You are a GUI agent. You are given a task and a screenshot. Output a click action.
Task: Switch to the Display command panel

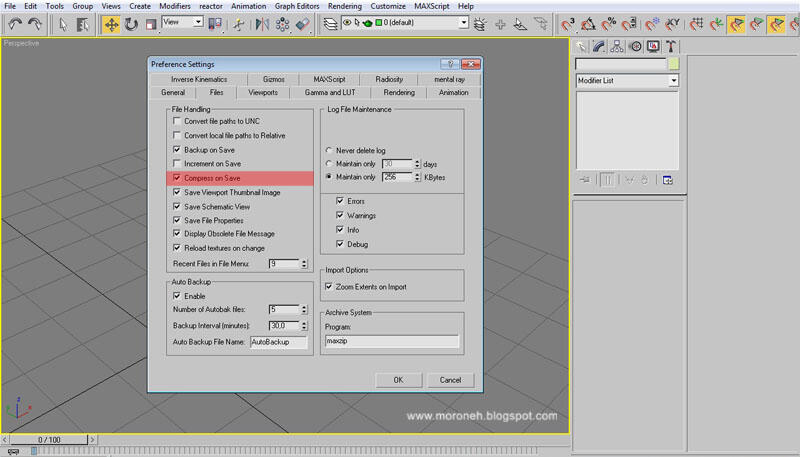pos(653,46)
